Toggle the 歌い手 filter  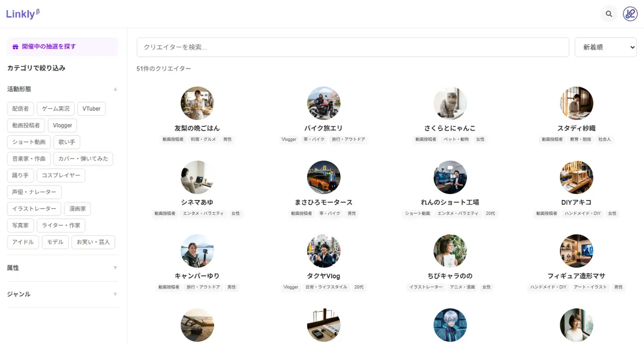(x=66, y=142)
